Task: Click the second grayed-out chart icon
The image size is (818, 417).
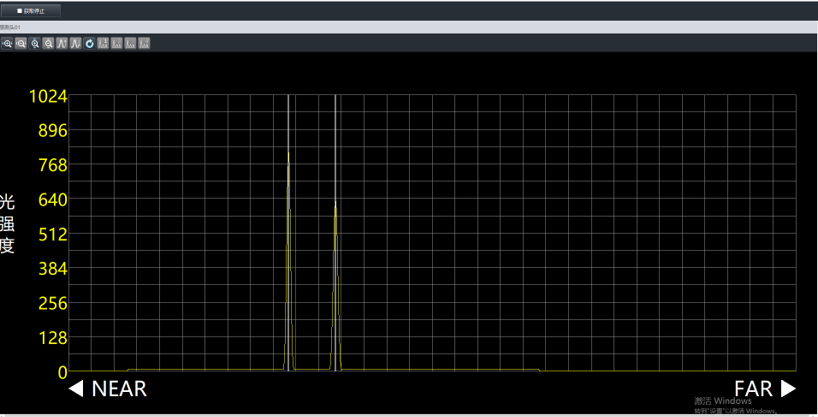Action: (x=117, y=44)
